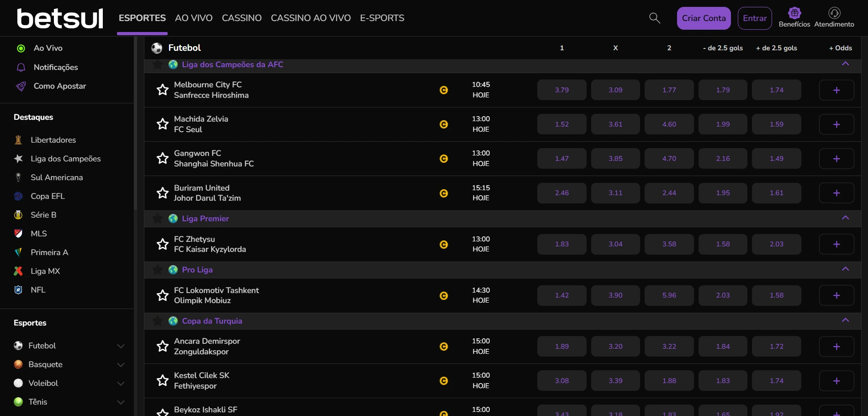
Task: Open the Atendimento headset icon
Action: tap(834, 13)
